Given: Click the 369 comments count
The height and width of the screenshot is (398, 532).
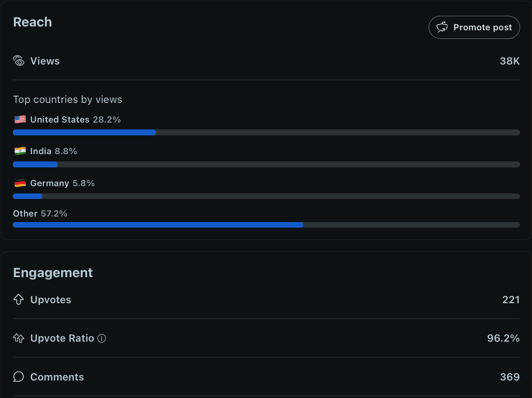Looking at the screenshot, I should pyautogui.click(x=510, y=377).
